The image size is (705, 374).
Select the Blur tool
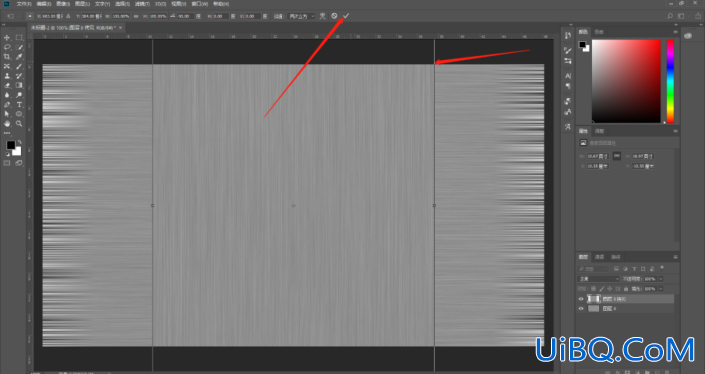point(7,95)
